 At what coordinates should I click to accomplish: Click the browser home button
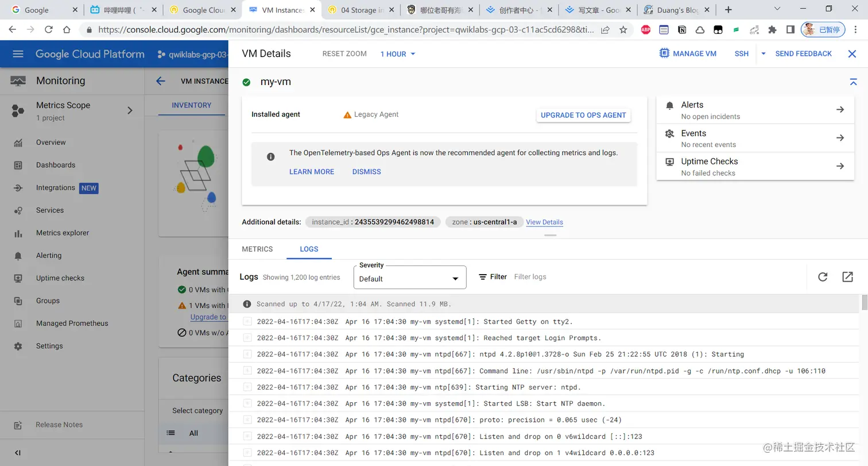(67, 30)
